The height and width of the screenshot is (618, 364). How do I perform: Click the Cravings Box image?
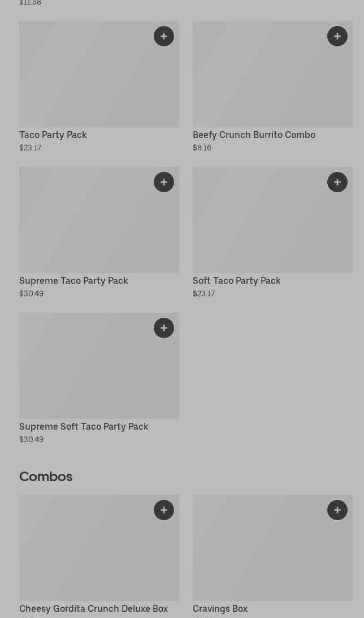(x=260, y=553)
